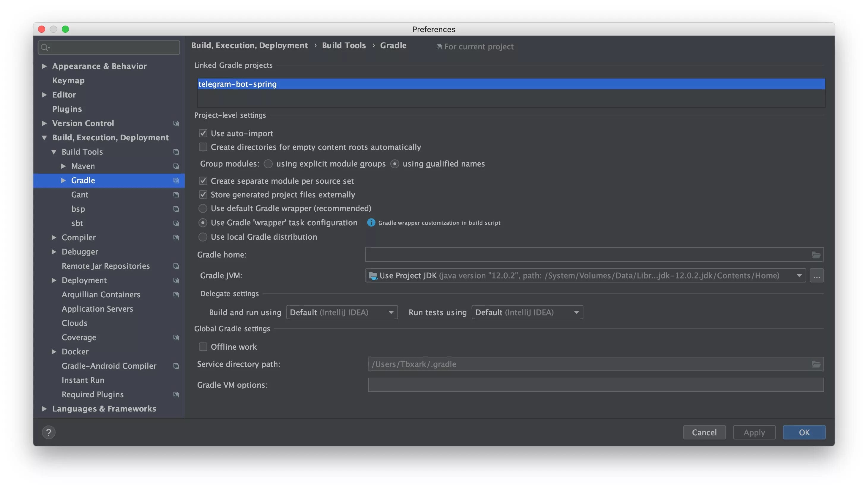Screen dimensions: 868x490
Task: Click the project-level icon beside Compiler
Action: (x=176, y=237)
